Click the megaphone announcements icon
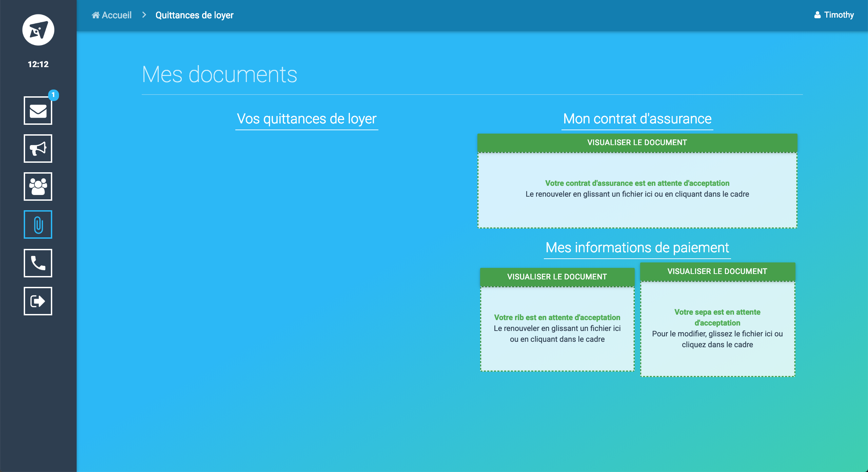Screen dimensions: 868x472 [x=38, y=149]
